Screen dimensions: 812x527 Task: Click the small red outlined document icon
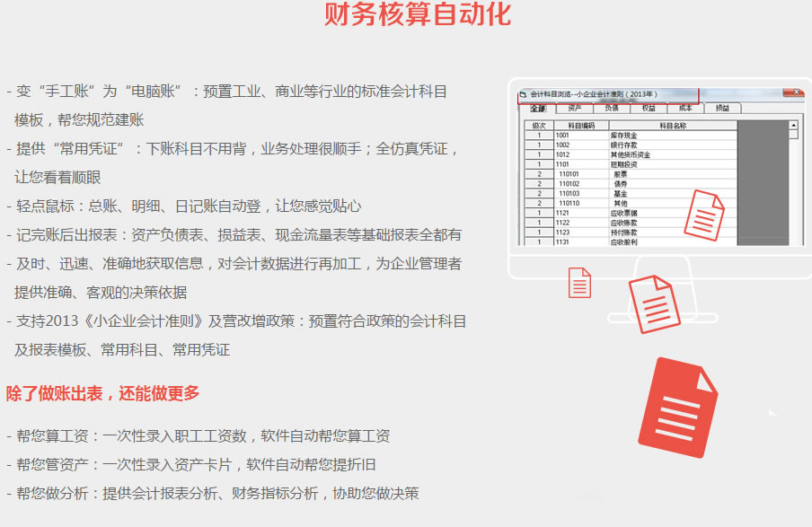579,282
